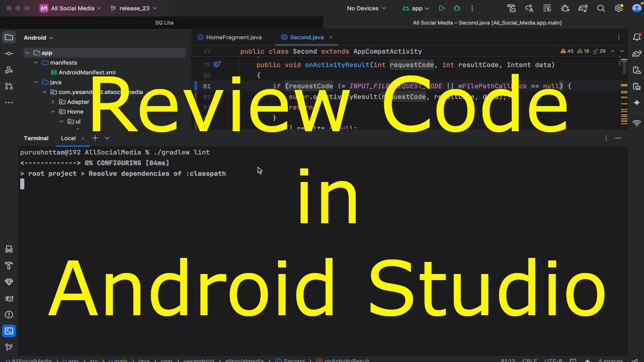Open the Problems tool window
The height and width of the screenshot is (362, 644).
coord(9,314)
